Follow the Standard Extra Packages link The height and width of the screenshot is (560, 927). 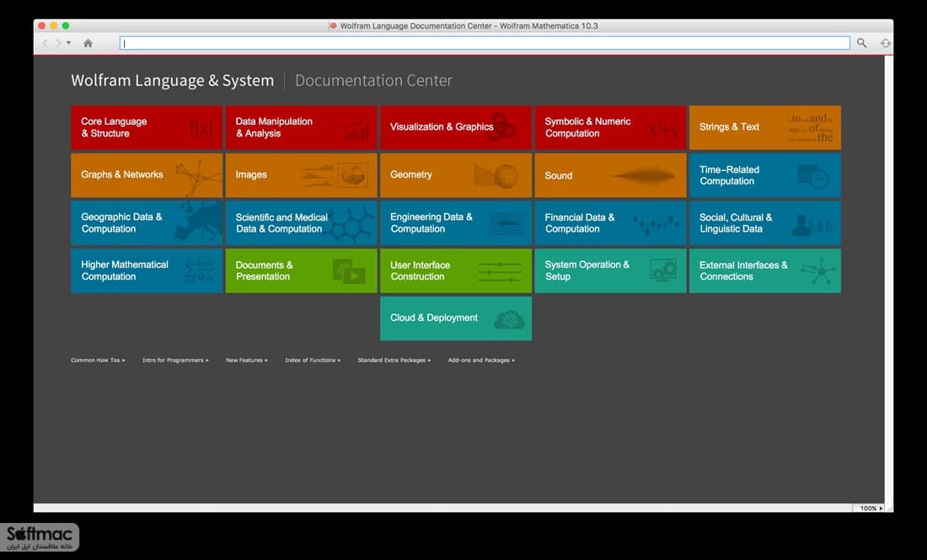click(394, 360)
